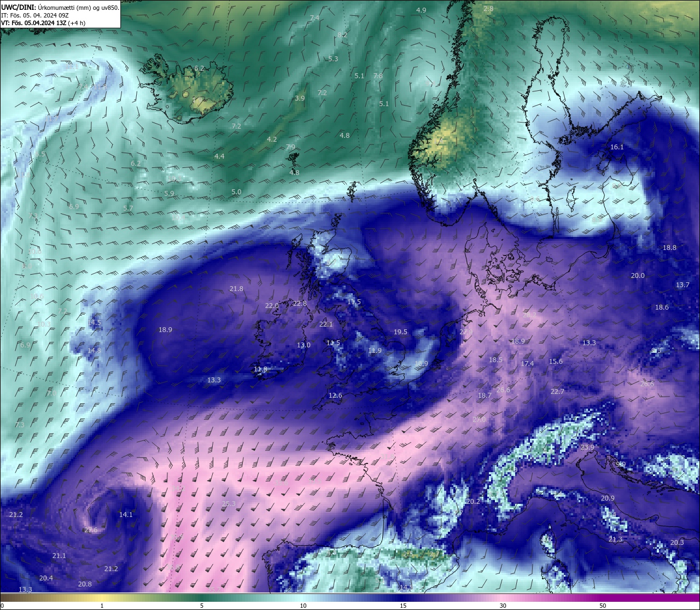The image size is (700, 610).
Task: Select the 21.1 value label
Action: tap(59, 556)
